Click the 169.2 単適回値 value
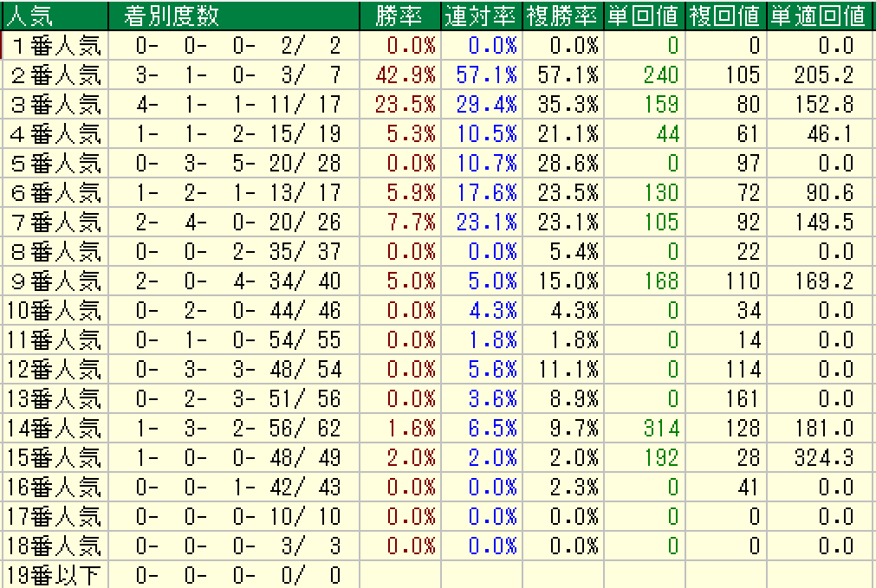This screenshot has height=588, width=876. coord(825,281)
